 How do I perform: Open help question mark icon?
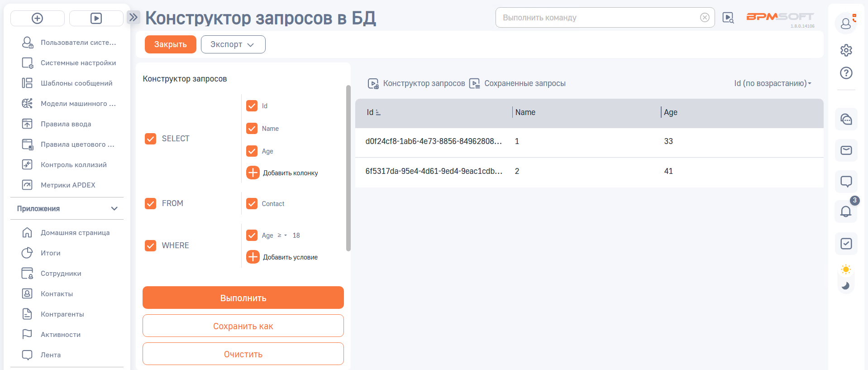846,73
